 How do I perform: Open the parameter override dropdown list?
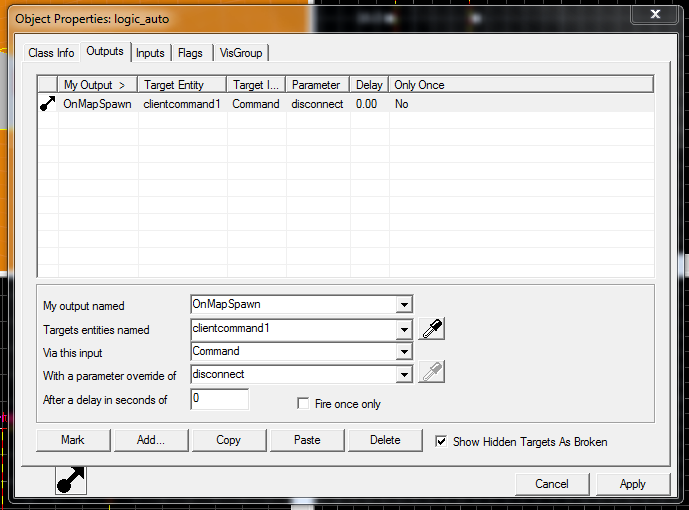404,374
